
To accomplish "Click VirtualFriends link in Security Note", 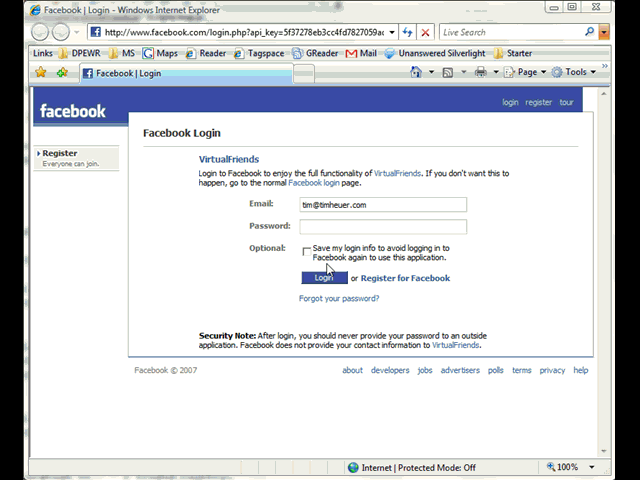I will pos(456,345).
